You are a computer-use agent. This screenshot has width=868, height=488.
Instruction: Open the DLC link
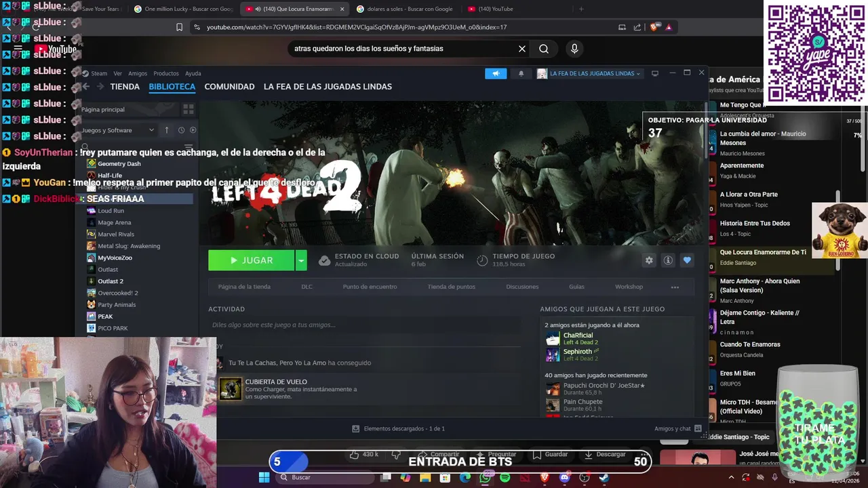[307, 287]
